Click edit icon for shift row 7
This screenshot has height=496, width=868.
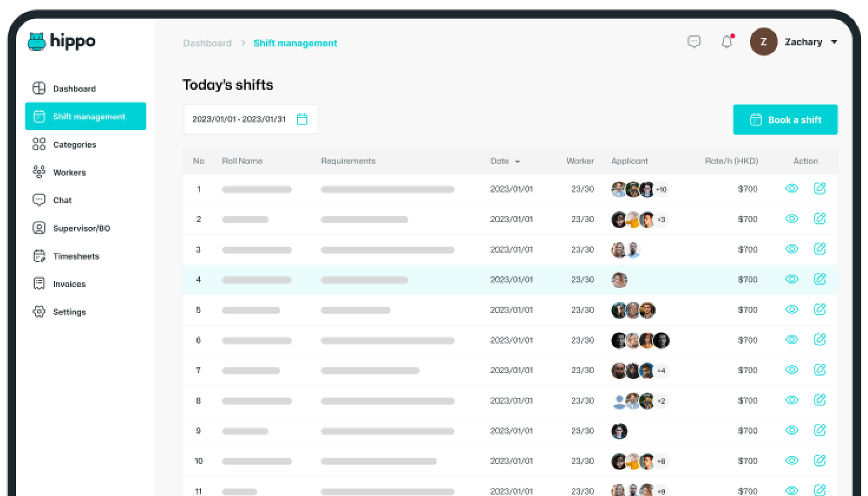820,370
